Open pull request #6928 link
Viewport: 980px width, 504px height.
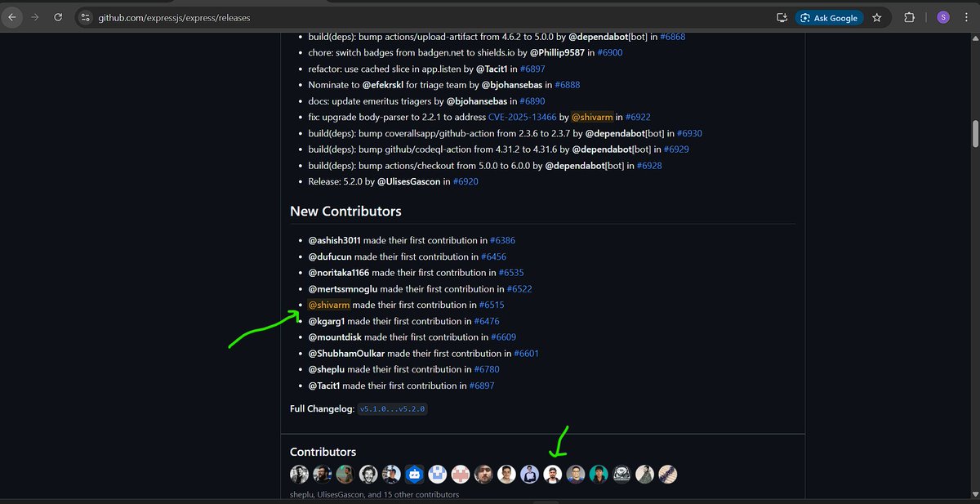(648, 165)
